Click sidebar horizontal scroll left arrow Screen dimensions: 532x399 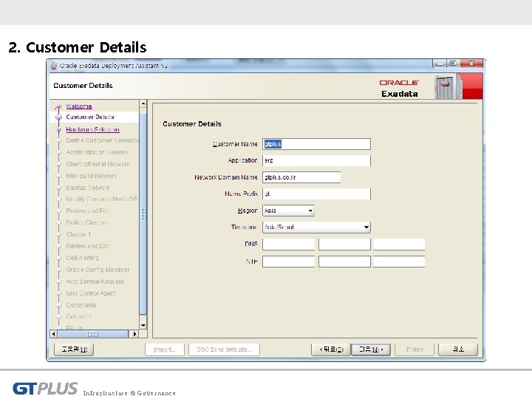coord(54,334)
